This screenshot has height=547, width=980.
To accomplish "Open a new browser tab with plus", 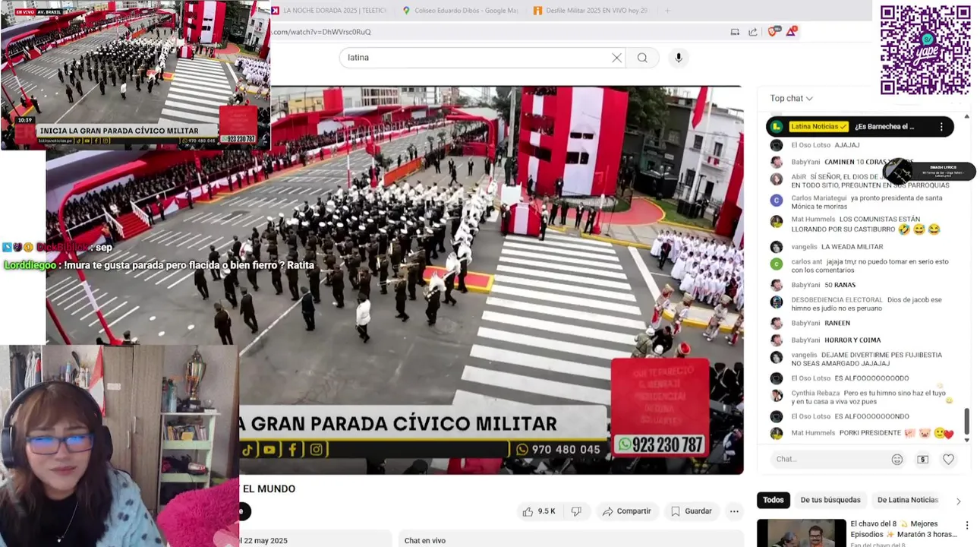I will click(667, 11).
